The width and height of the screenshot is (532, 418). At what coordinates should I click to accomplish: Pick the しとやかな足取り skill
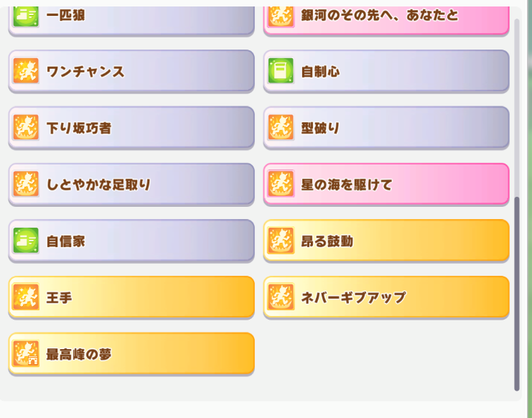pos(131,184)
